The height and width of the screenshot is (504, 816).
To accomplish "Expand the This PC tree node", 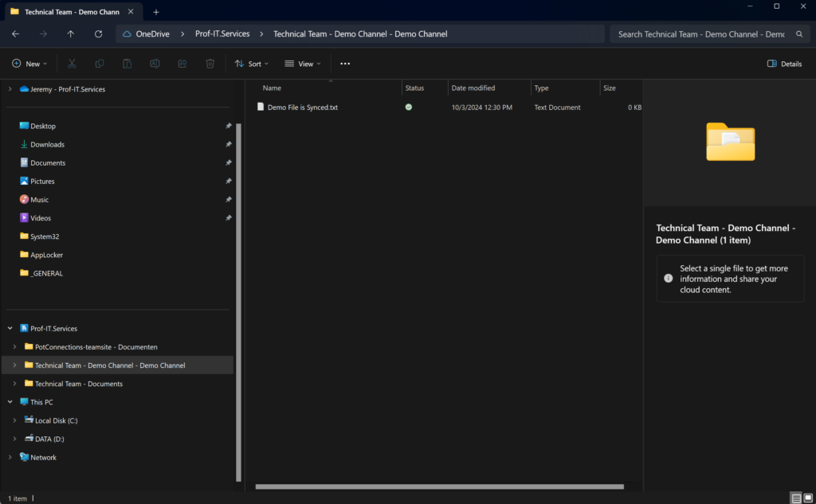I will tap(10, 402).
